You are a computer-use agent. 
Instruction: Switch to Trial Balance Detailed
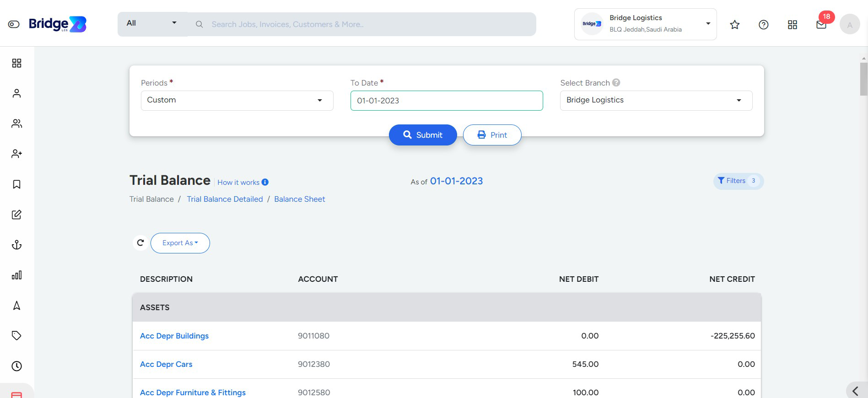click(x=225, y=199)
